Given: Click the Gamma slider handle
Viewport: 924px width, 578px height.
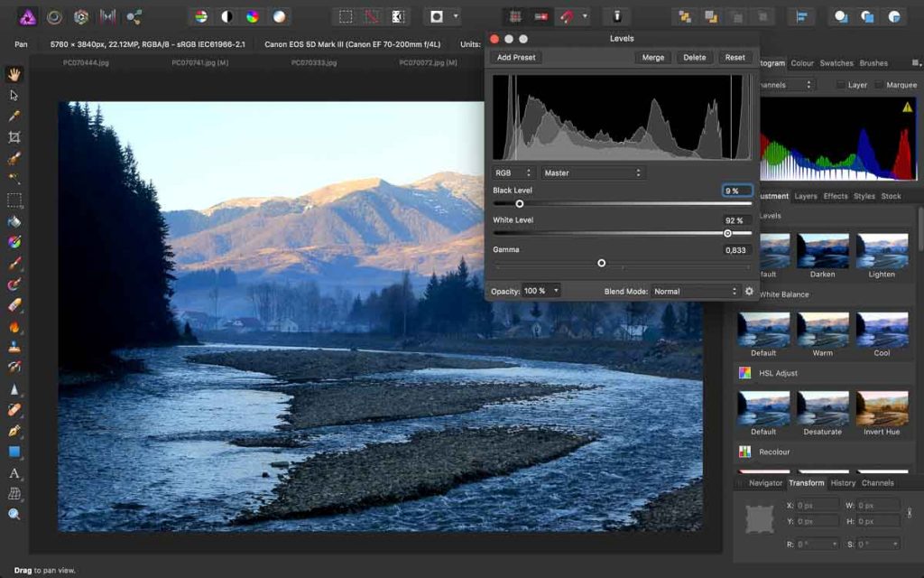Looking at the screenshot, I should (x=601, y=263).
